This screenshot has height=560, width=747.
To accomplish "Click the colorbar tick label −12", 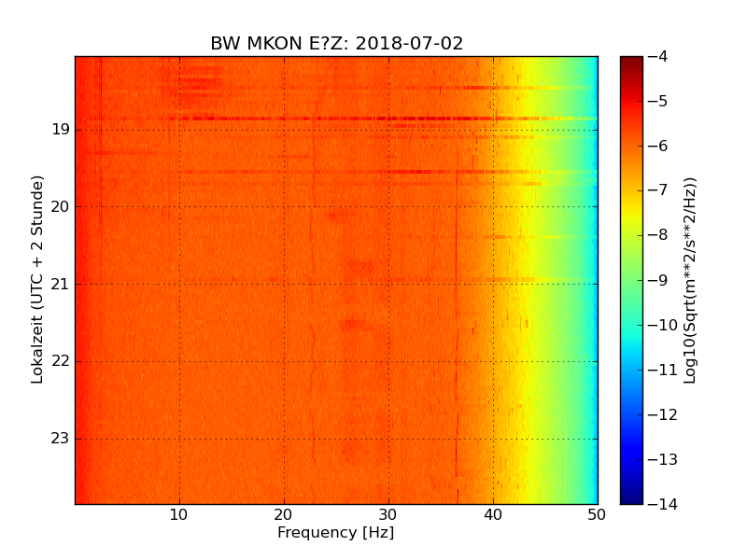I will point(662,414).
